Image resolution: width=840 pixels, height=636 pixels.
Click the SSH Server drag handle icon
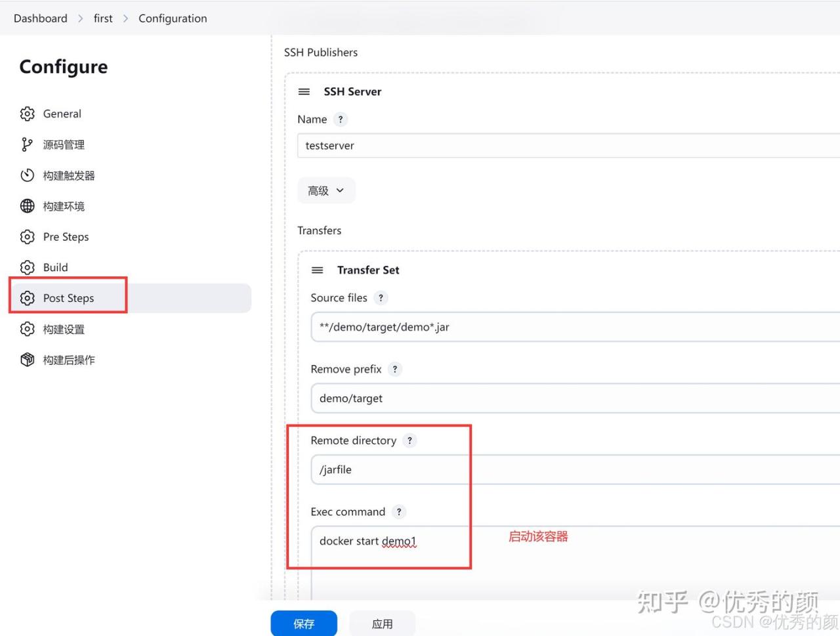pyautogui.click(x=304, y=92)
